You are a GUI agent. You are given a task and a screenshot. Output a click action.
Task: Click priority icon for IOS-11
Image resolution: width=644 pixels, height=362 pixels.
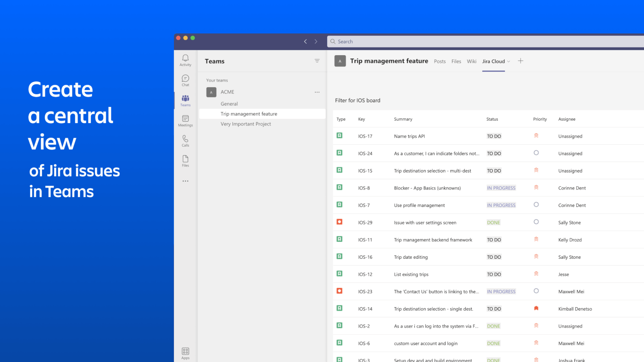tap(536, 239)
